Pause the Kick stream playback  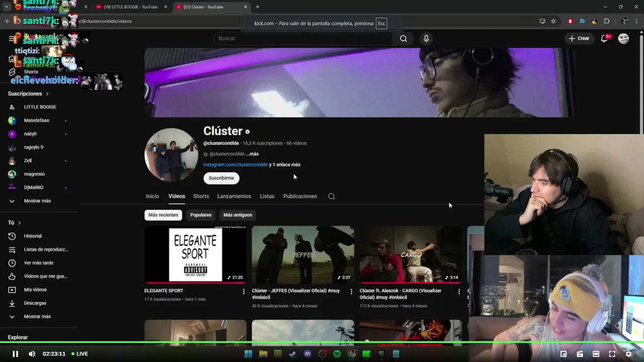coord(15,354)
